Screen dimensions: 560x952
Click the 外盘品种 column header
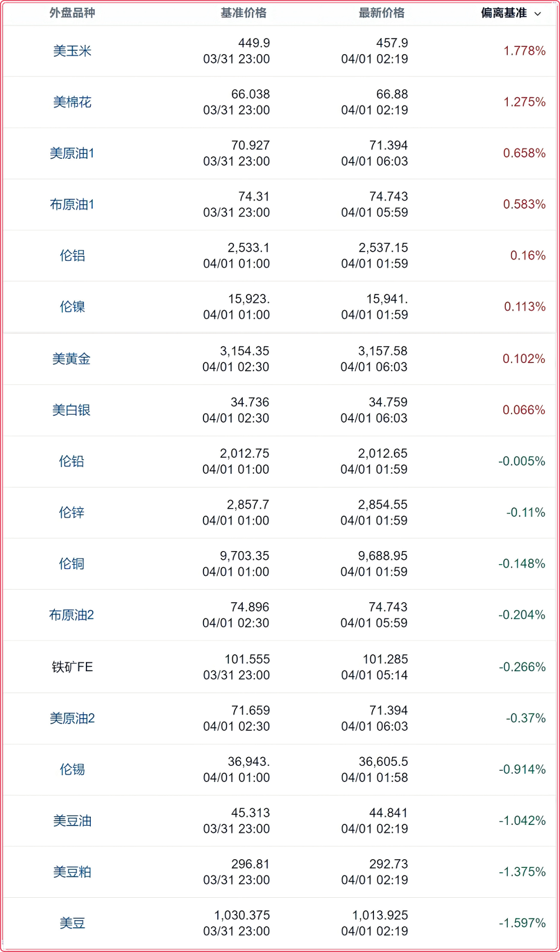[72, 13]
